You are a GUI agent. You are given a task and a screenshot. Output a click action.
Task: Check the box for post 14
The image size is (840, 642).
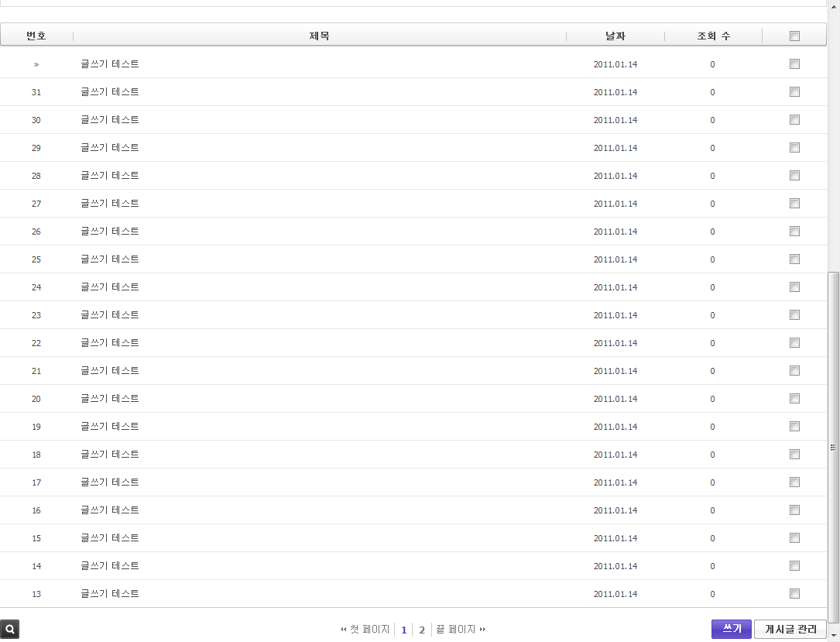(x=794, y=566)
